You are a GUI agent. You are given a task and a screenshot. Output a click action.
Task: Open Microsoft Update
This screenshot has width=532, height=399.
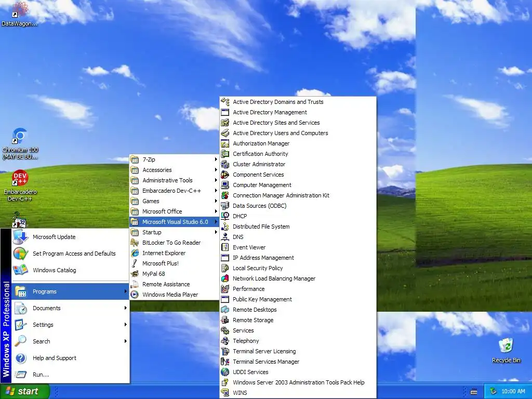click(70, 237)
